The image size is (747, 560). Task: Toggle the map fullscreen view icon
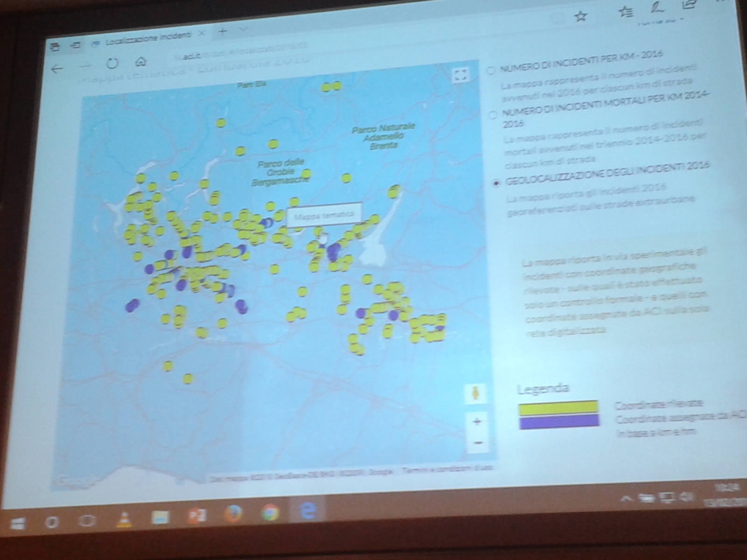click(x=460, y=75)
